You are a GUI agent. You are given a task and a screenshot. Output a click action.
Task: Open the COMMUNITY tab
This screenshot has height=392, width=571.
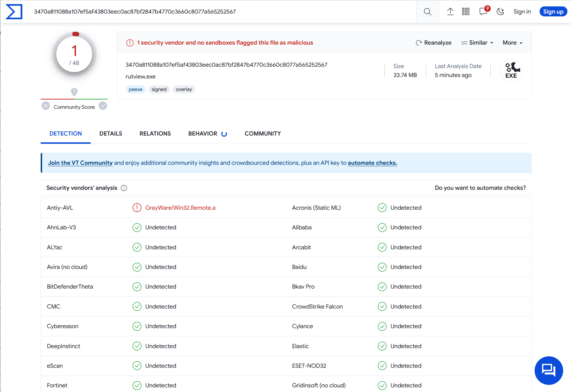click(262, 133)
